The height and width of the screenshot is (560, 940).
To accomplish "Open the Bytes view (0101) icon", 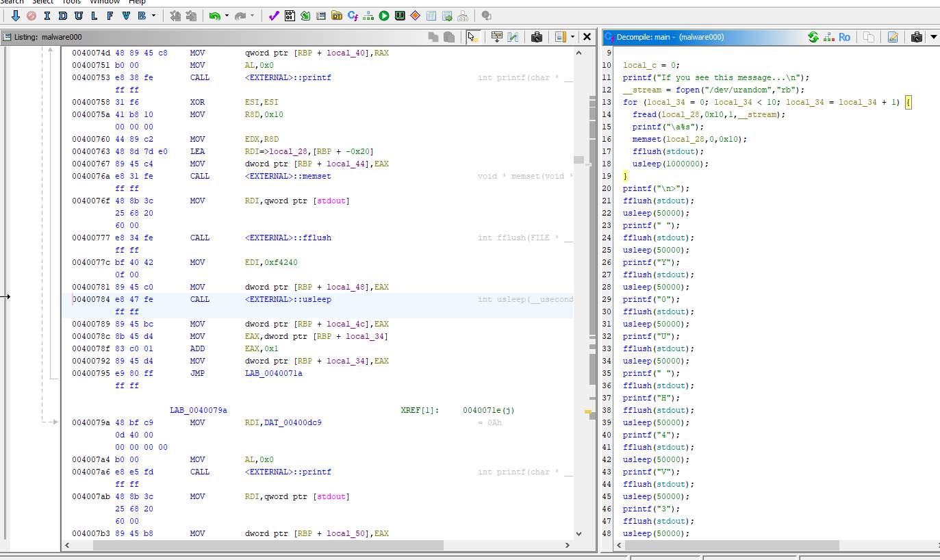I will pyautogui.click(x=290, y=16).
